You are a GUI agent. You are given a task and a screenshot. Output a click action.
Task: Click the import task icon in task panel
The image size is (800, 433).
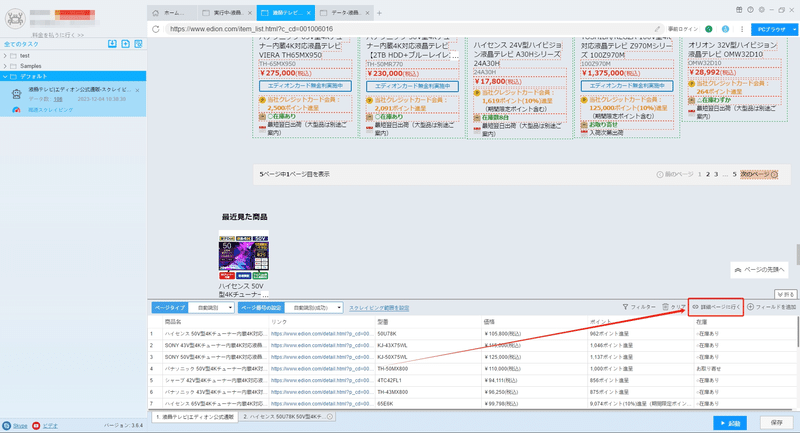pyautogui.click(x=112, y=44)
